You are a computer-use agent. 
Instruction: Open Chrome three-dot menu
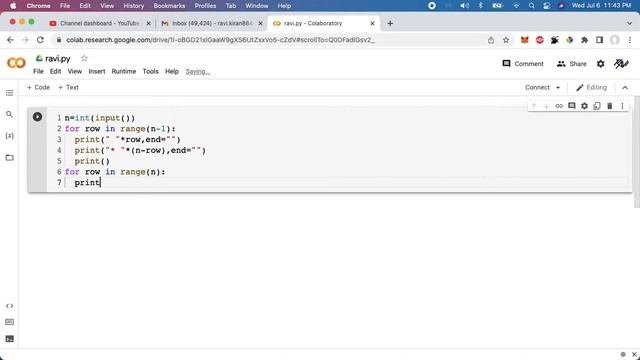pyautogui.click(x=630, y=40)
